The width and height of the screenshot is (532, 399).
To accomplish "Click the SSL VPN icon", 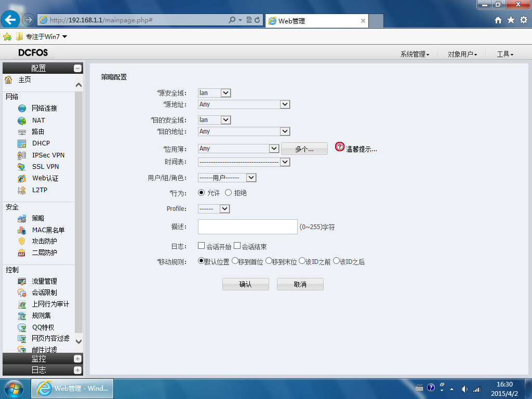I will click(22, 167).
